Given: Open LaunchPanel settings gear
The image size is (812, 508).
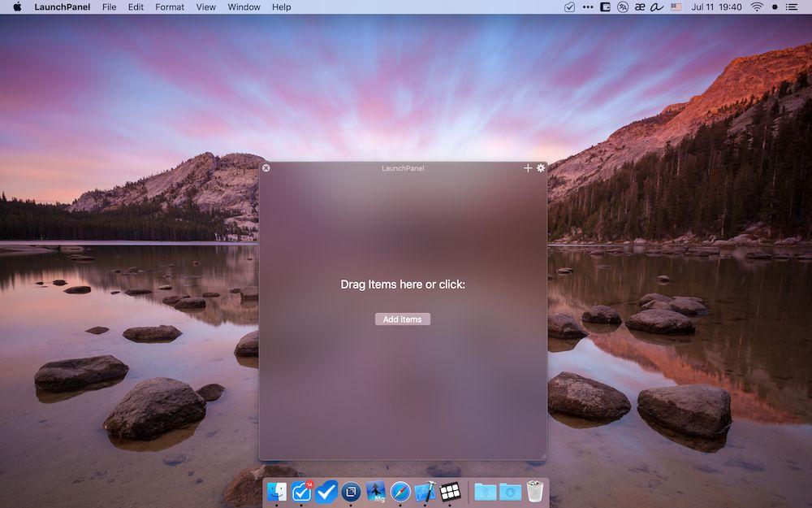Looking at the screenshot, I should pos(541,168).
